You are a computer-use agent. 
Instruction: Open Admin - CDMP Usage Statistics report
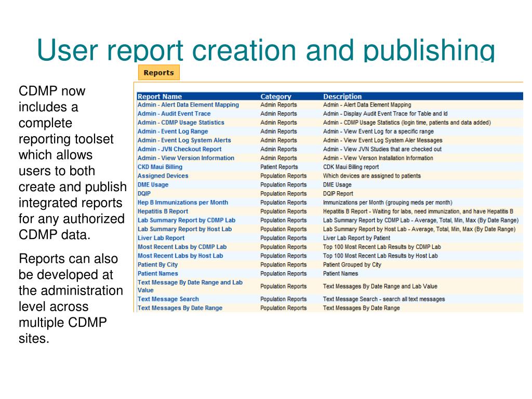click(181, 123)
